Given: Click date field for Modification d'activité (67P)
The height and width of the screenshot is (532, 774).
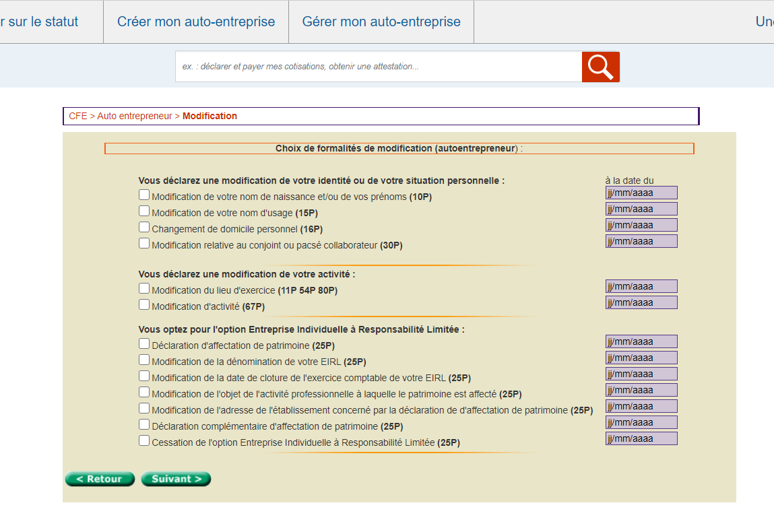Looking at the screenshot, I should click(x=642, y=302).
